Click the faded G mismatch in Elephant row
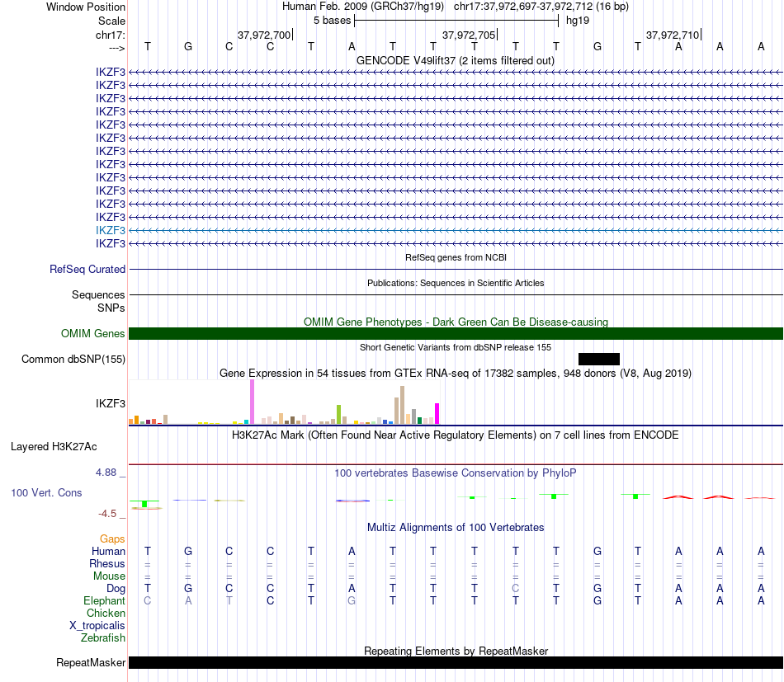 pos(352,600)
